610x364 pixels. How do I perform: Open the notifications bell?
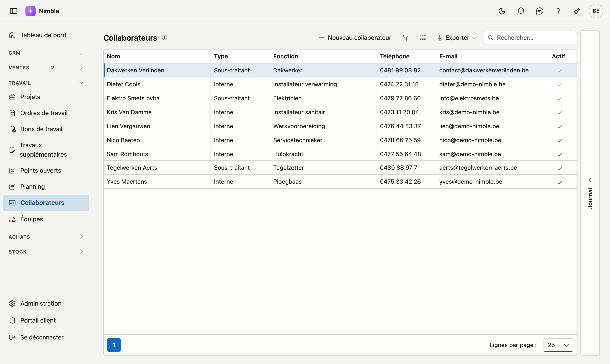pos(521,11)
